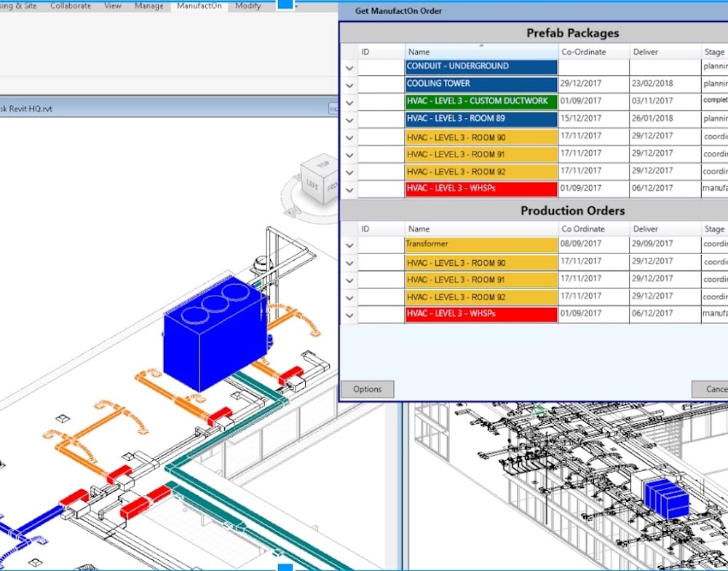Select the CONDUIT - UNDERGROUND prefab package row
The image size is (728, 571).
[x=480, y=67]
